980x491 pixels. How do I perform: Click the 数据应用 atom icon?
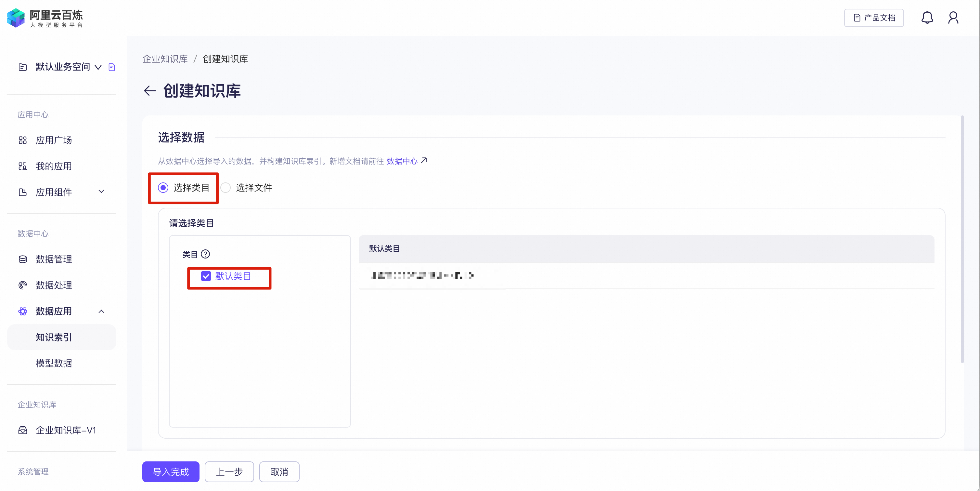(23, 312)
